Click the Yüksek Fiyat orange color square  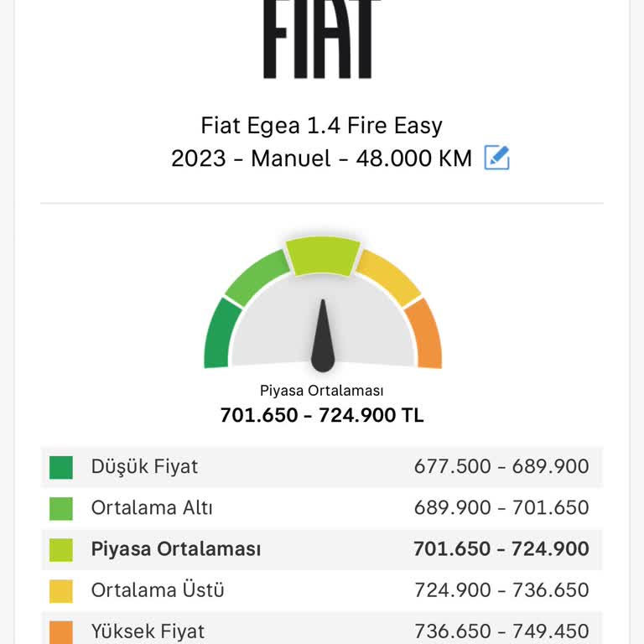61,631
